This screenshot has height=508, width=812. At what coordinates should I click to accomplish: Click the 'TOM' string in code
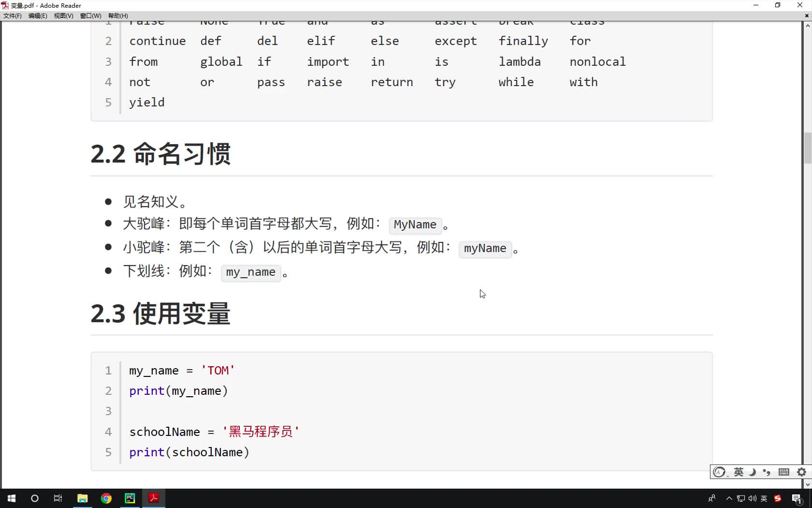(x=218, y=371)
